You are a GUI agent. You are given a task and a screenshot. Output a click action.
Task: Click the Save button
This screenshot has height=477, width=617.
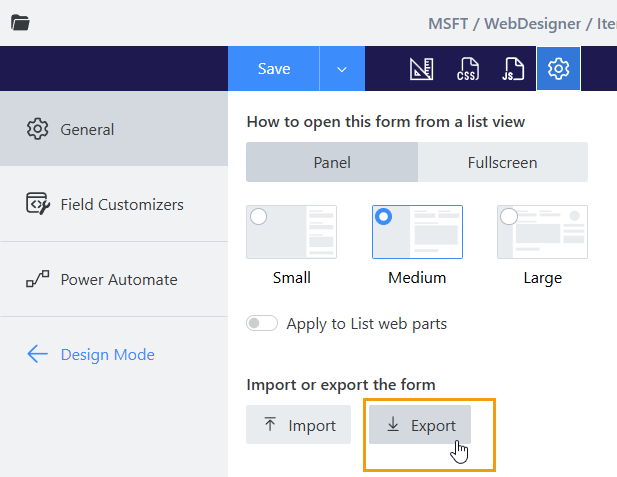point(274,69)
